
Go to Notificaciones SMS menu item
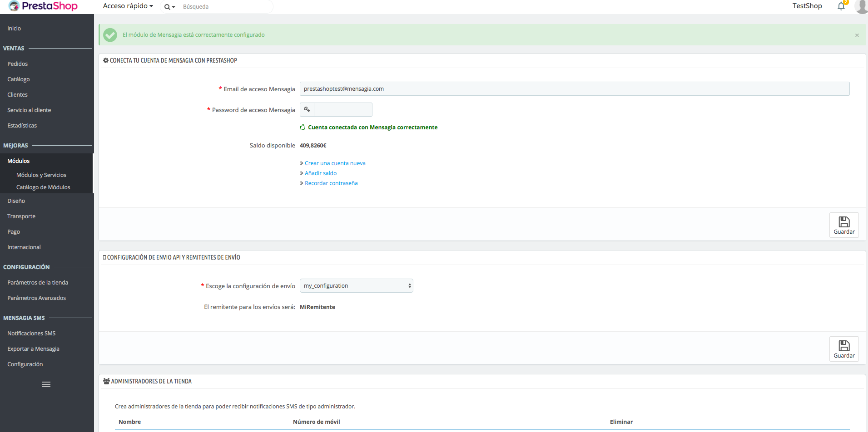tap(31, 334)
